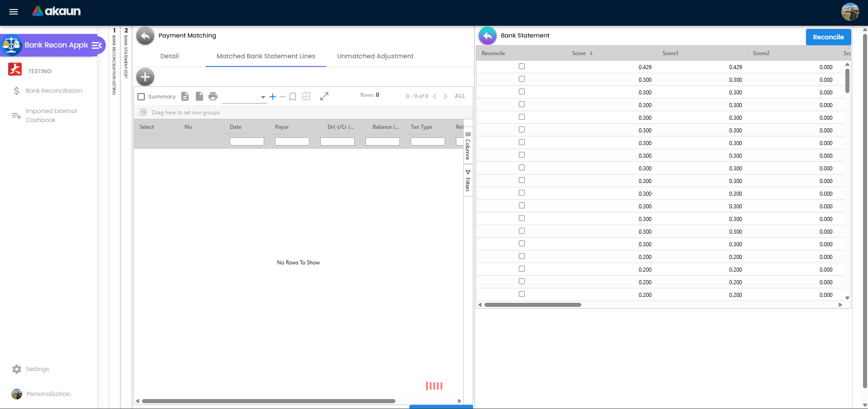Collapse the Bank Recon Applet sidebar menu
The width and height of the screenshot is (868, 409).
click(x=97, y=45)
